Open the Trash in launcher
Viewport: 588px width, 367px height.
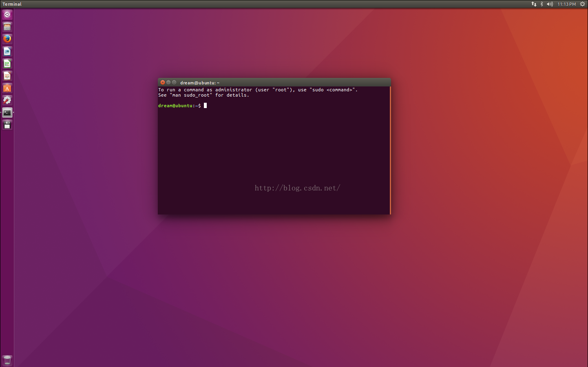(x=7, y=360)
